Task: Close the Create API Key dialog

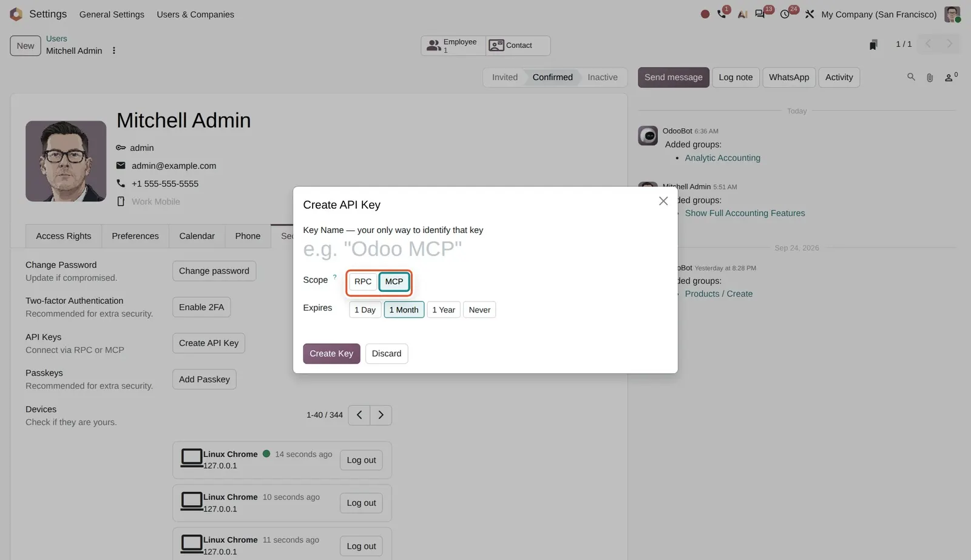Action: tap(663, 201)
